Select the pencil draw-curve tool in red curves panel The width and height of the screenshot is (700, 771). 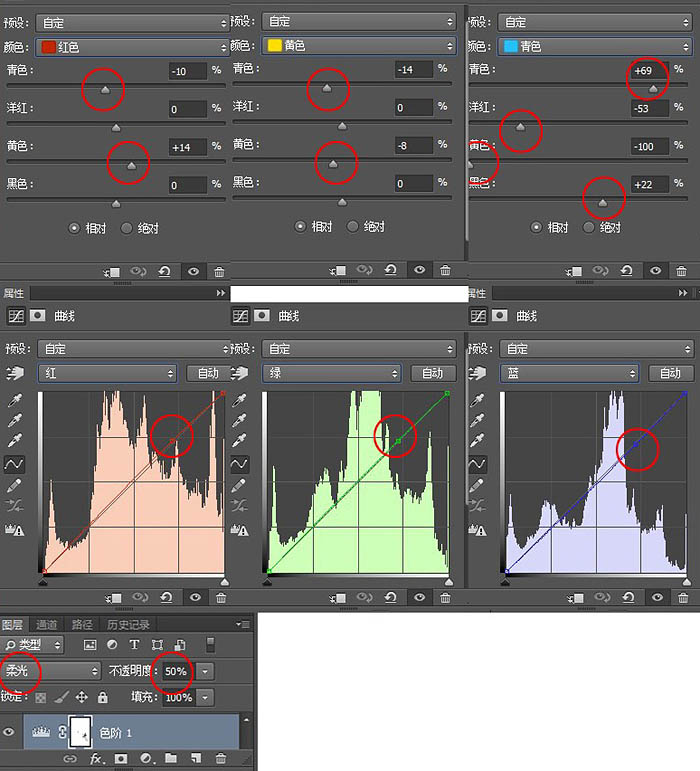click(14, 486)
